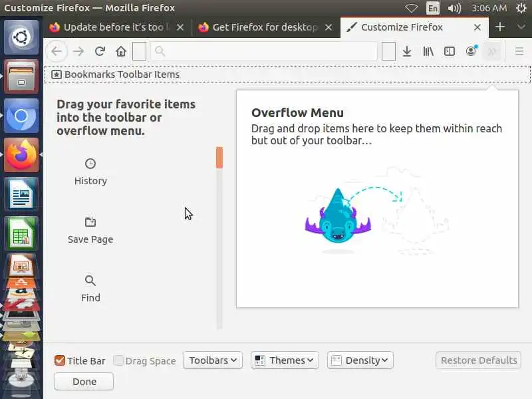Select the Customize Firefox tab
Image resolution: width=532 pixels, height=399 pixels.
click(414, 27)
